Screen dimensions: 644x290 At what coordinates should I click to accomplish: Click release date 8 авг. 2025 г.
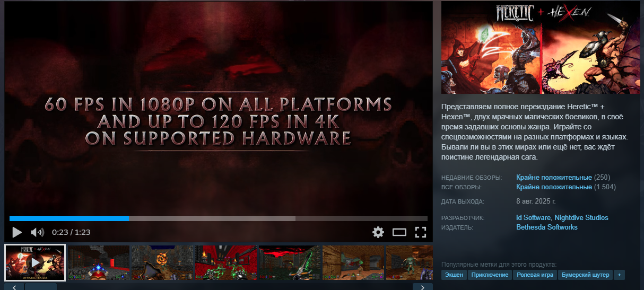click(x=536, y=201)
